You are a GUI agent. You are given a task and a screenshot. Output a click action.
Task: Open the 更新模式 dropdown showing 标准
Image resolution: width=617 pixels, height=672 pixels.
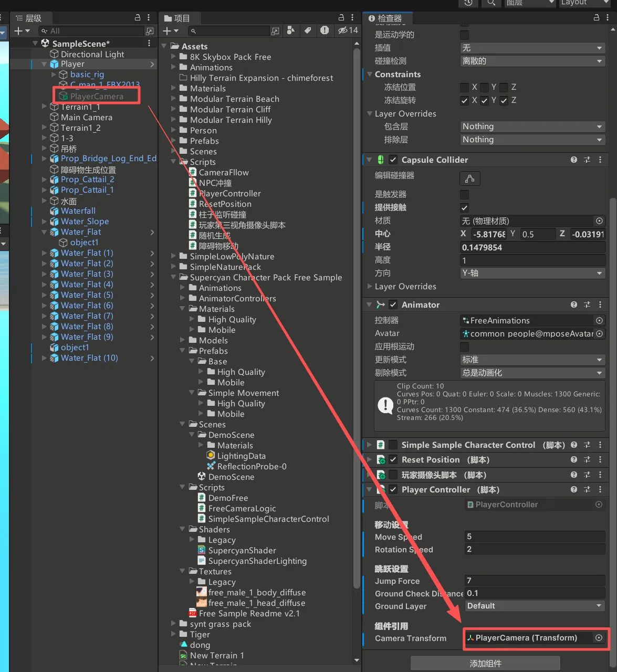[532, 360]
